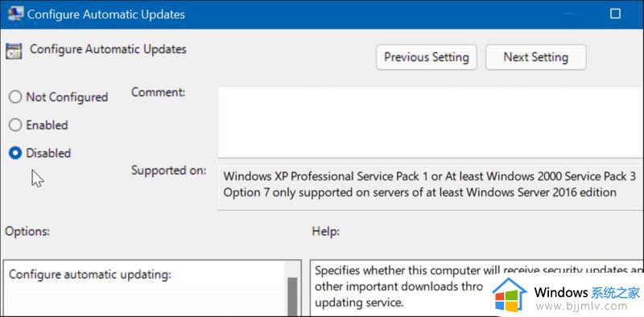The width and height of the screenshot is (644, 317).
Task: Click the title bar policy icon
Action: (15, 14)
